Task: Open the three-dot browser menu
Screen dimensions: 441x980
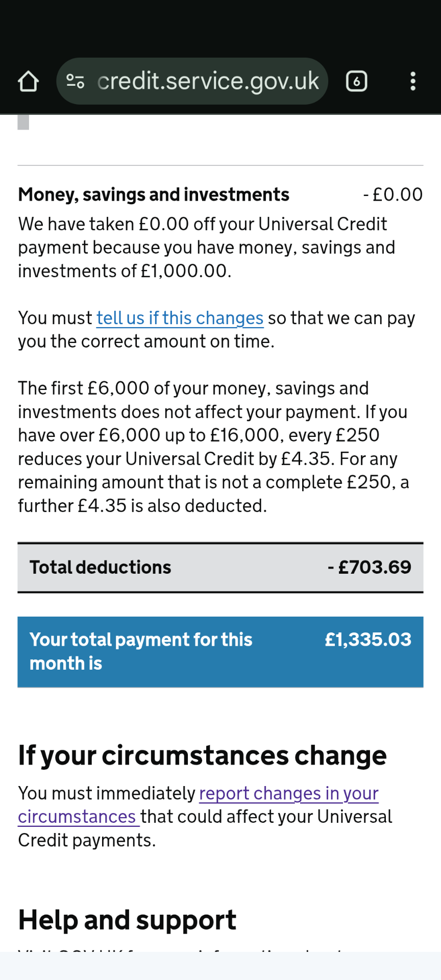Action: pos(413,81)
